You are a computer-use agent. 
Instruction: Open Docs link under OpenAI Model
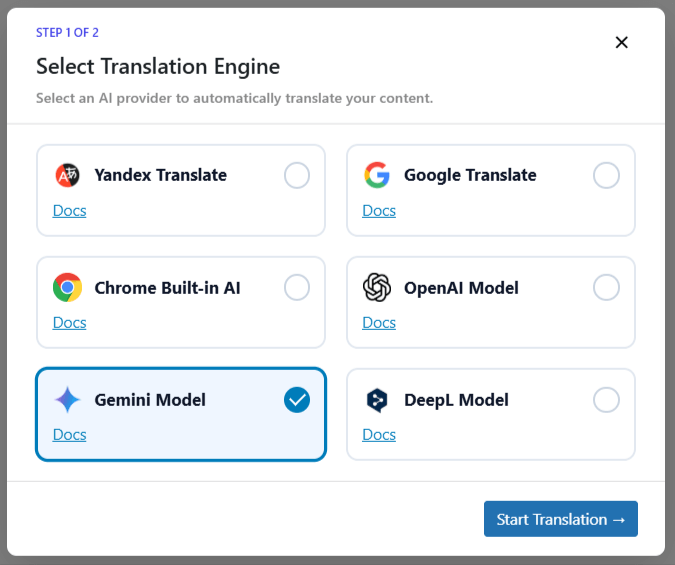click(x=379, y=323)
